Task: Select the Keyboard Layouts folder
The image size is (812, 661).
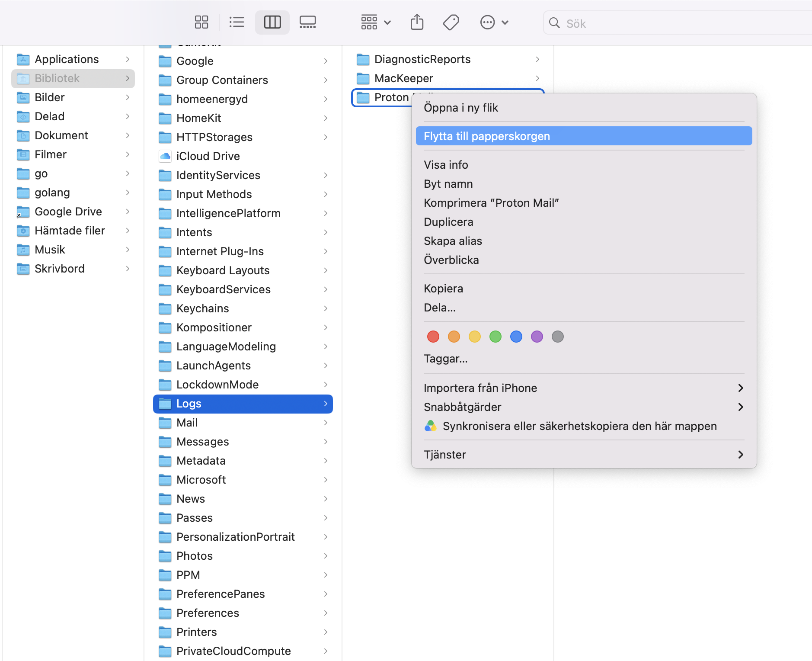Action: [243, 270]
